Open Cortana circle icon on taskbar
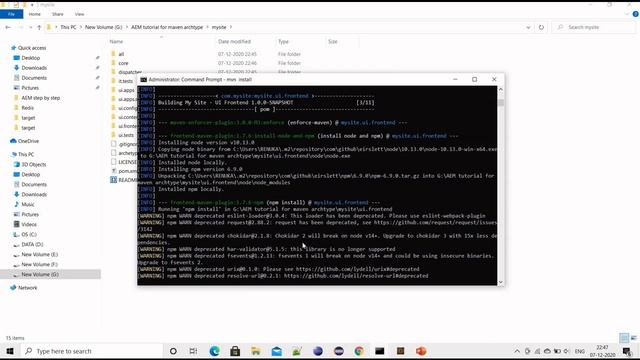The width and height of the screenshot is (640, 360). (x=173, y=351)
